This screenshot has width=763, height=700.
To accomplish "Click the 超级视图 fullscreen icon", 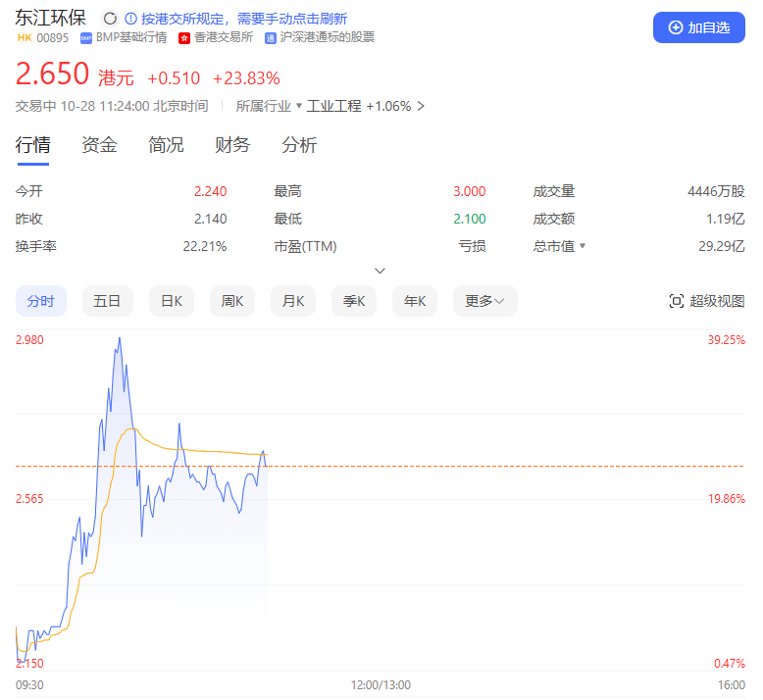I will [676, 301].
